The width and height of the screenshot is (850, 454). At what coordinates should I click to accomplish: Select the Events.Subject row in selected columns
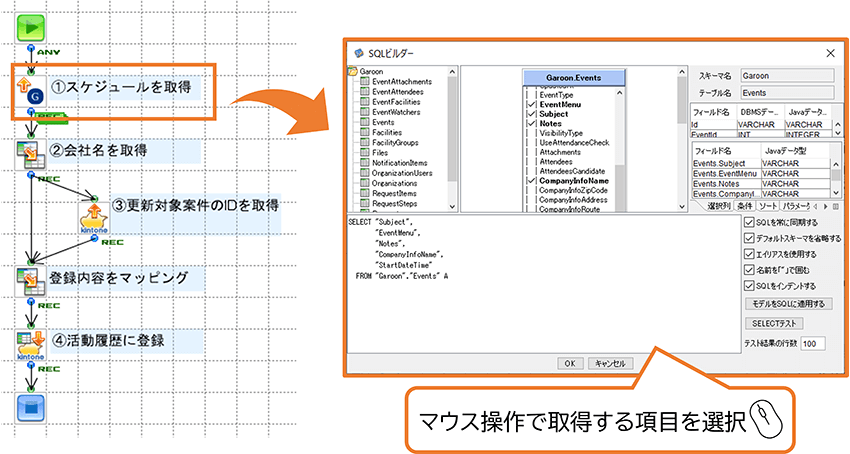tap(761, 163)
